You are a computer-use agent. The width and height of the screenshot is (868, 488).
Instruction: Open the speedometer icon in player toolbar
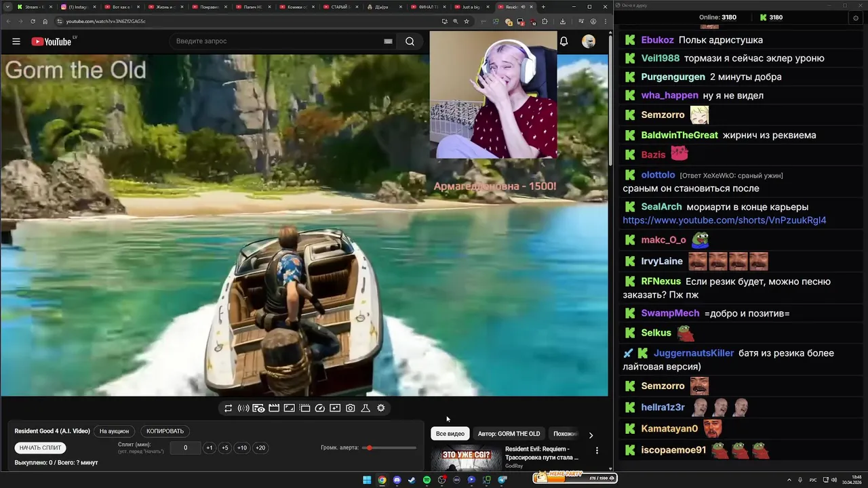pos(319,408)
